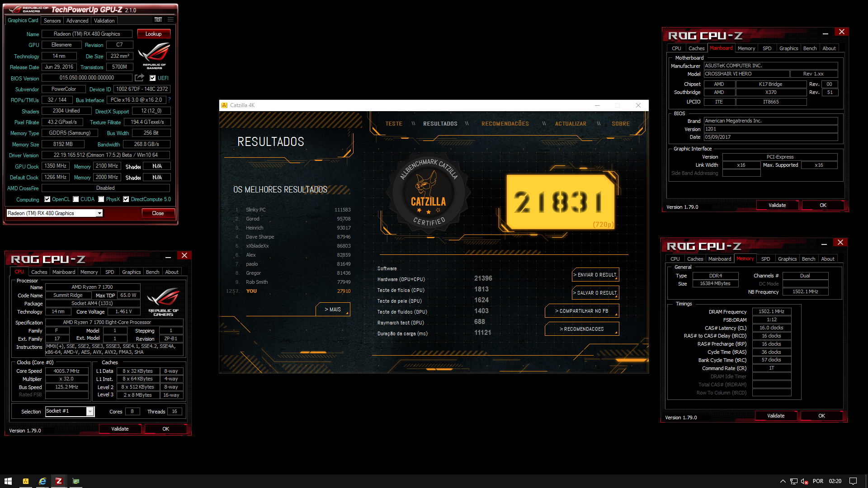Toggle the UEFI checkbox

[153, 78]
